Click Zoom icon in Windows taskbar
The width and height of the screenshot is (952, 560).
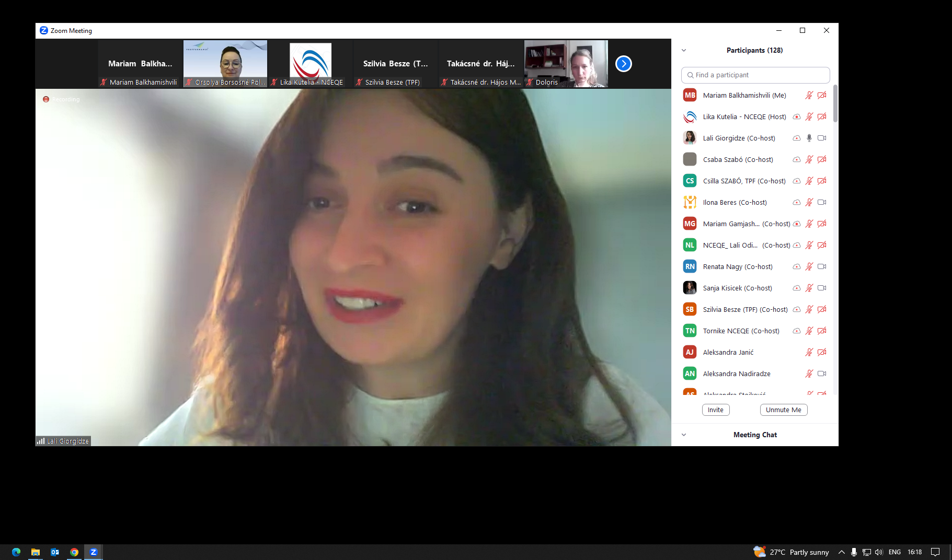tap(94, 552)
